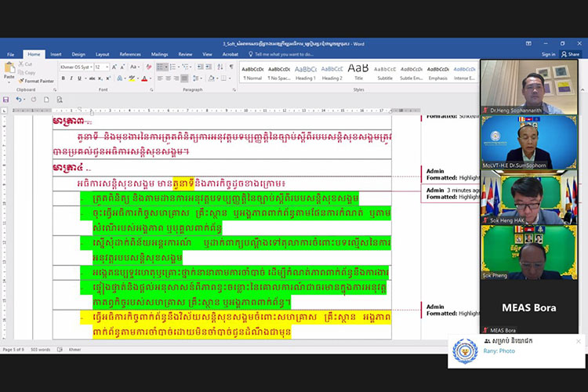Open font size dropdown
This screenshot has height=392, width=588.
[107, 67]
